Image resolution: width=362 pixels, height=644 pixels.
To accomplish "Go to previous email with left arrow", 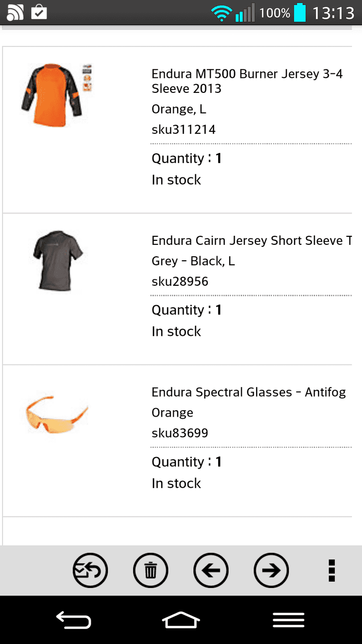I will (x=211, y=570).
